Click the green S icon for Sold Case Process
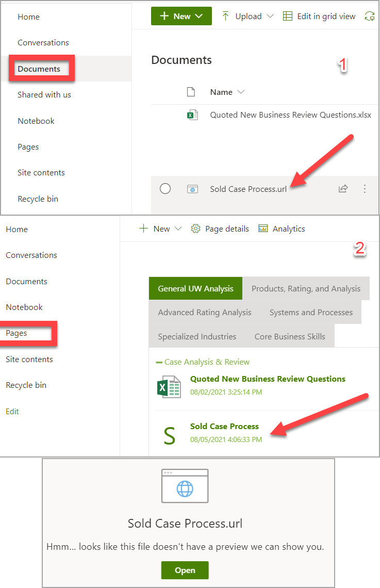 point(170,436)
